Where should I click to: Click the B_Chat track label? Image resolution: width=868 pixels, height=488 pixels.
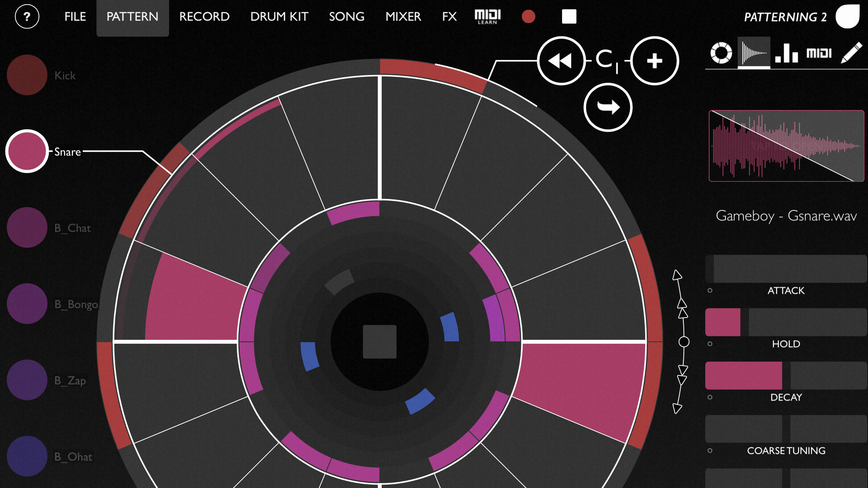click(x=73, y=228)
